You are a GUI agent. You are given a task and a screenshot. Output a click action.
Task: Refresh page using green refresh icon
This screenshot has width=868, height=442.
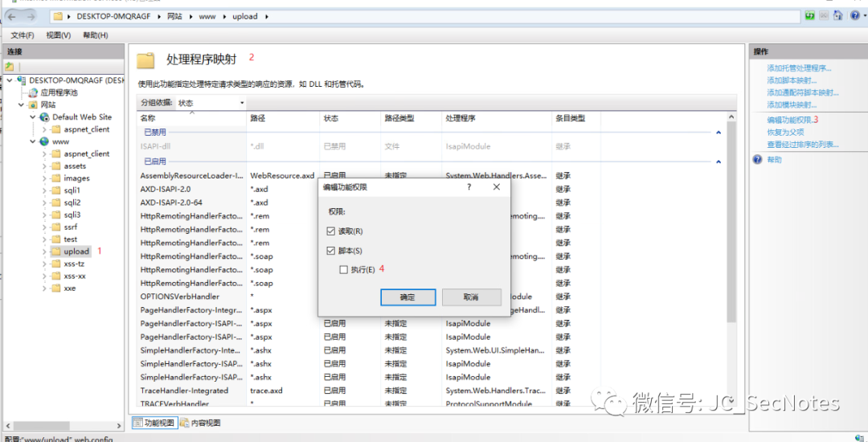(810, 15)
